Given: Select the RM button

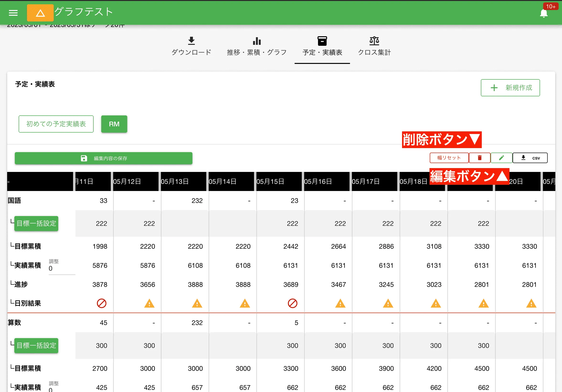Looking at the screenshot, I should tap(114, 124).
